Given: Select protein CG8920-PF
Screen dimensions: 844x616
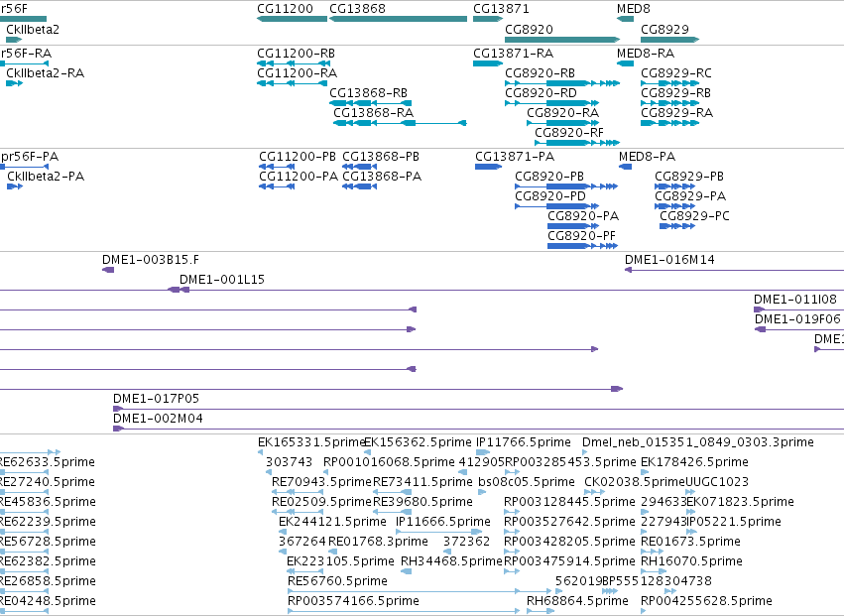Looking at the screenshot, I should [582, 246].
